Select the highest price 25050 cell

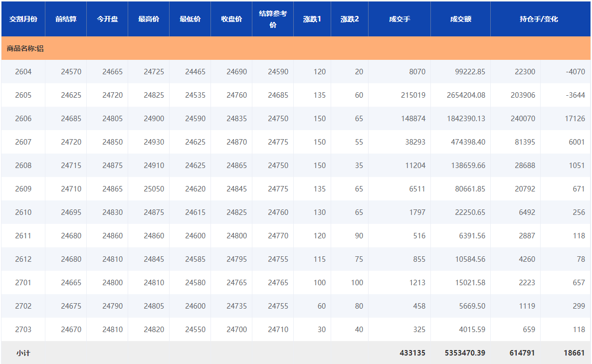(x=154, y=189)
